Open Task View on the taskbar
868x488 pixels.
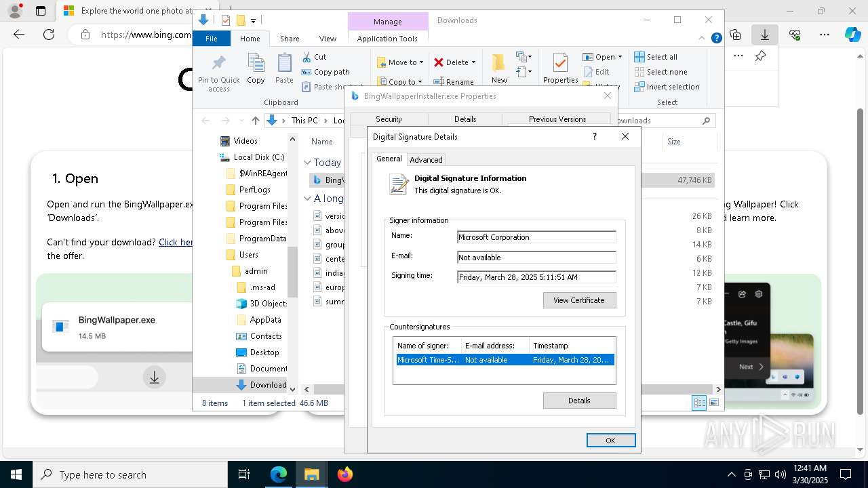pos(244,474)
